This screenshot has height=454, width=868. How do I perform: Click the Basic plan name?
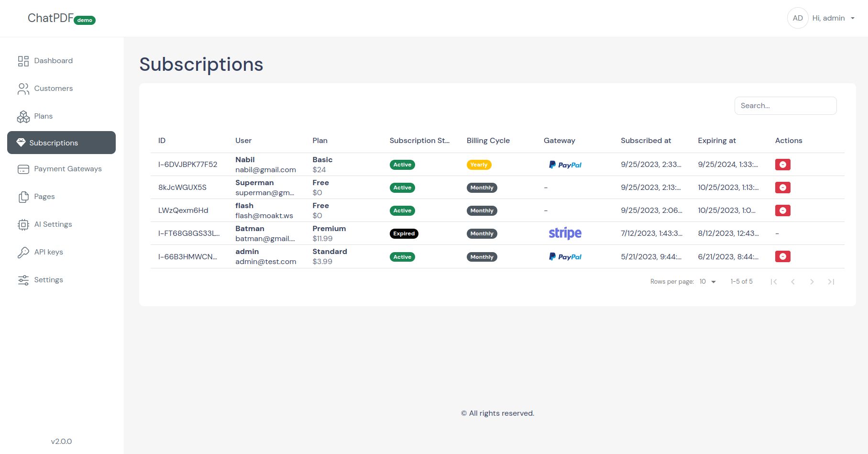tap(322, 160)
